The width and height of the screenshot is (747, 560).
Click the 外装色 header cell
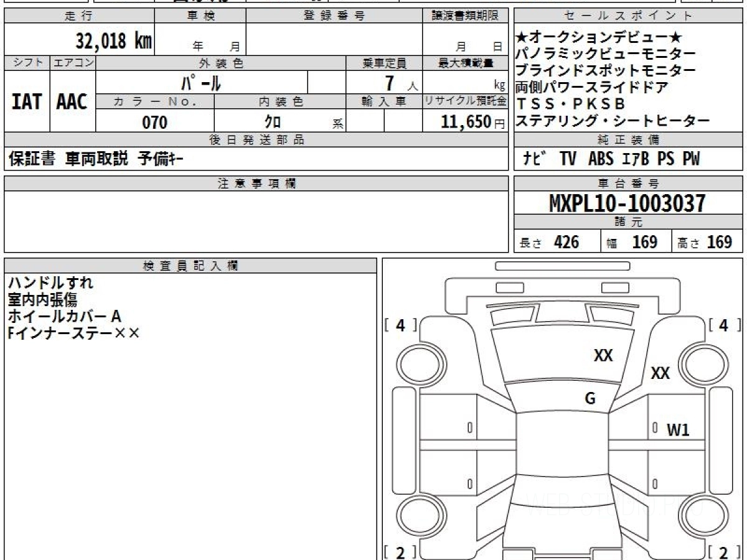point(221,63)
